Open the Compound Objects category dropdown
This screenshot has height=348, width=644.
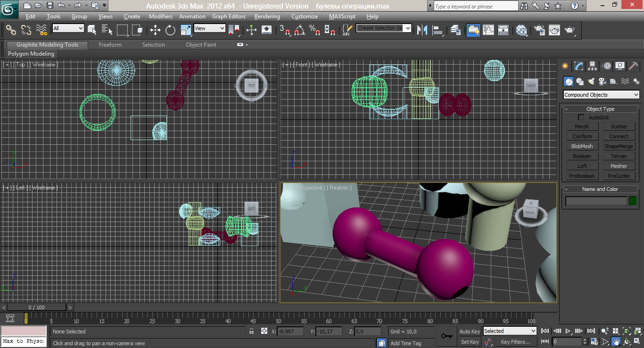(602, 95)
